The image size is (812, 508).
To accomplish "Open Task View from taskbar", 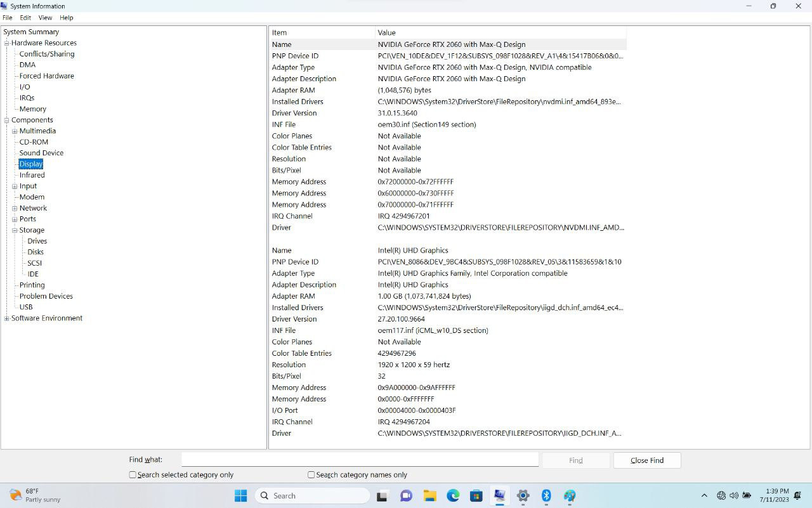I will click(382, 496).
